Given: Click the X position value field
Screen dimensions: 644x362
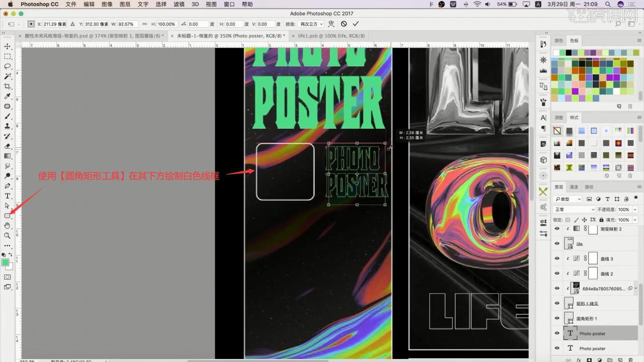Looking at the screenshot, I should coord(55,24).
